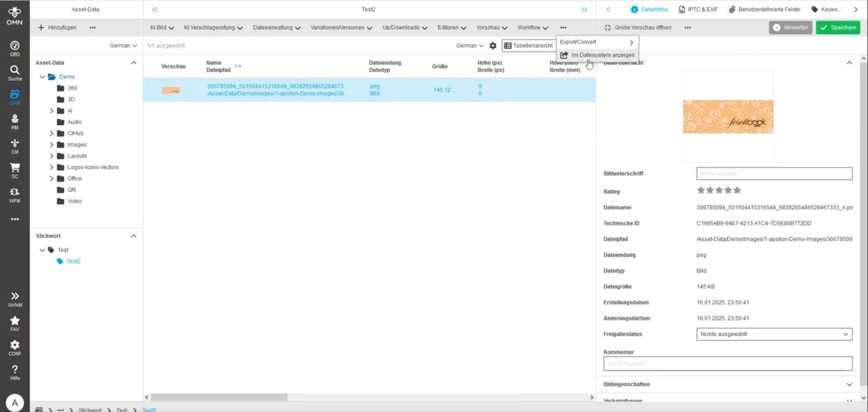Click the toolbar overflow three dots
The height and width of the screenshot is (412, 868).
(x=563, y=28)
